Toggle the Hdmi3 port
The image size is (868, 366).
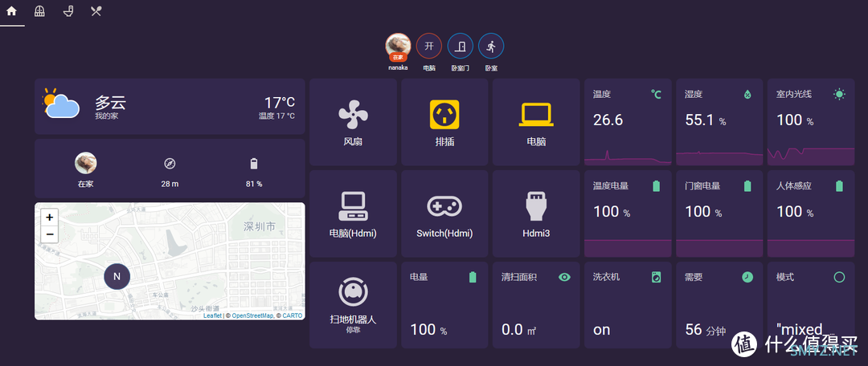(536, 213)
